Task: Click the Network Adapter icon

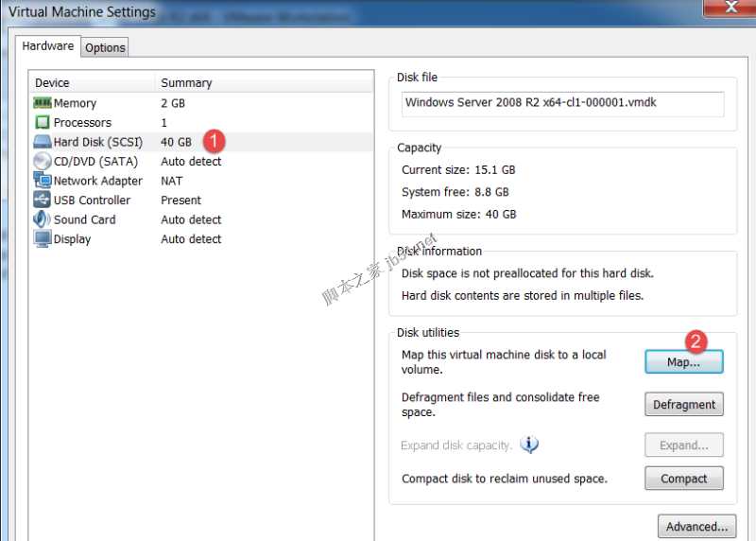Action: pos(43,180)
